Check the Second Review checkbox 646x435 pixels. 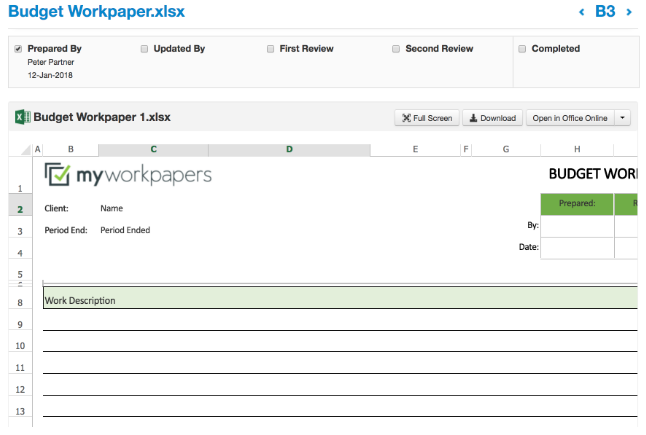click(x=396, y=48)
